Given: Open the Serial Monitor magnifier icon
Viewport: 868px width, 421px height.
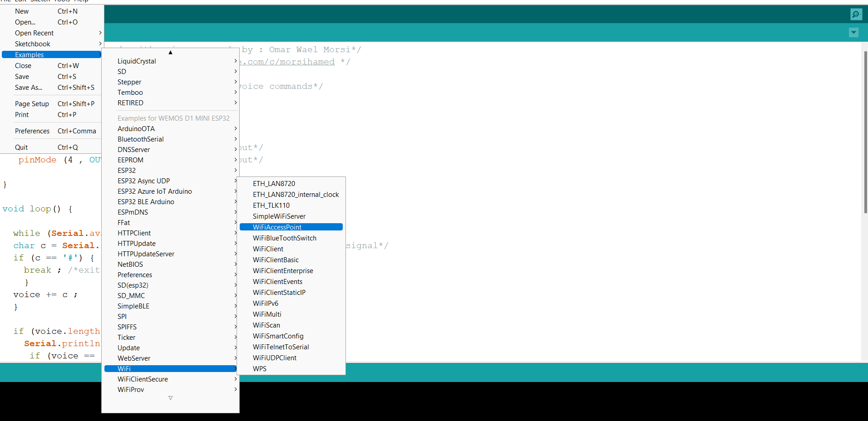Looking at the screenshot, I should [x=856, y=15].
